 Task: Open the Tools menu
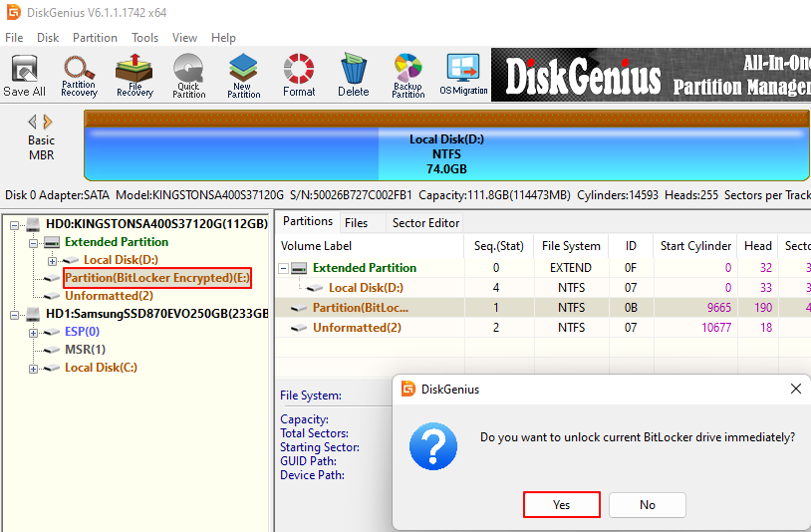pyautogui.click(x=144, y=38)
